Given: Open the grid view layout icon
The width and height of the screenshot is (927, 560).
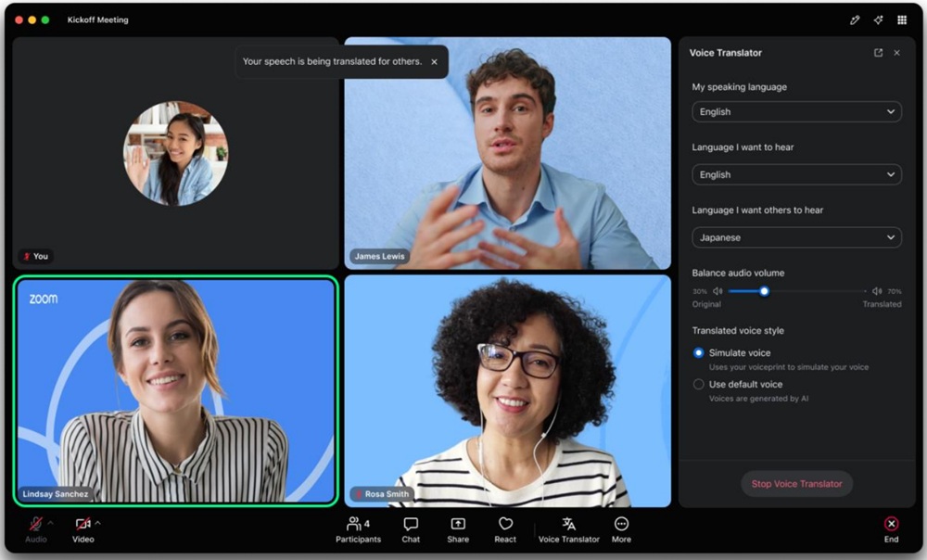Looking at the screenshot, I should [902, 20].
